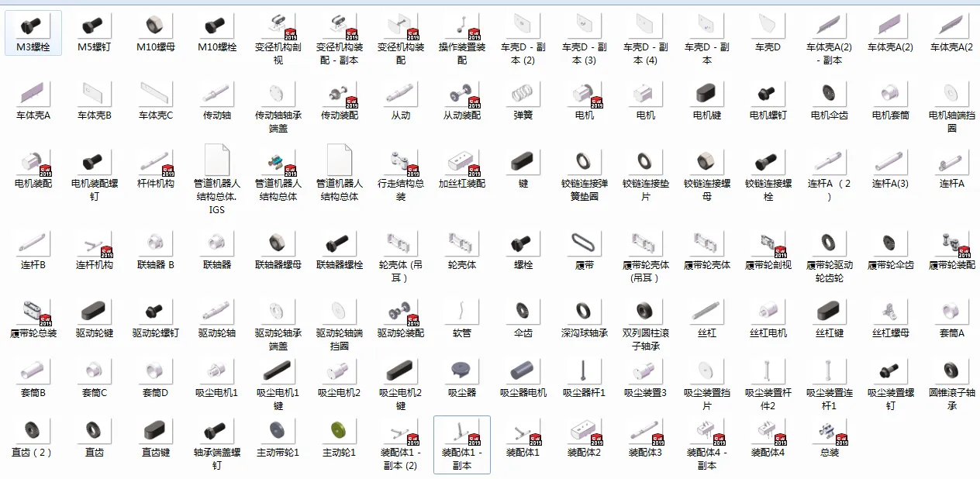Select the M3螺栓 part file icon

click(33, 26)
